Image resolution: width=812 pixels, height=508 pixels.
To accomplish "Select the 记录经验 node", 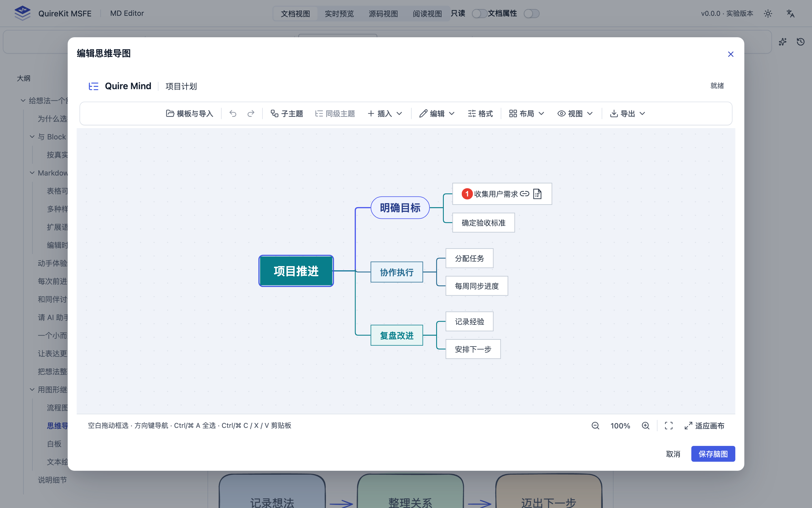I will pos(469,321).
